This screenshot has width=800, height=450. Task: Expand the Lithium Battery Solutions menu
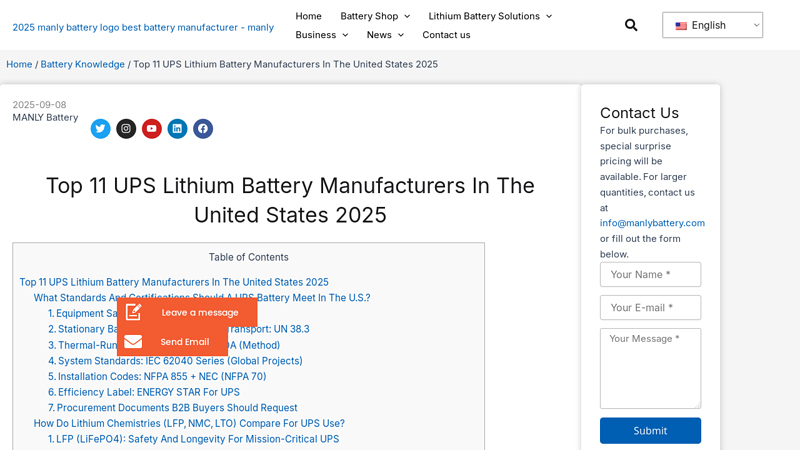(x=490, y=16)
